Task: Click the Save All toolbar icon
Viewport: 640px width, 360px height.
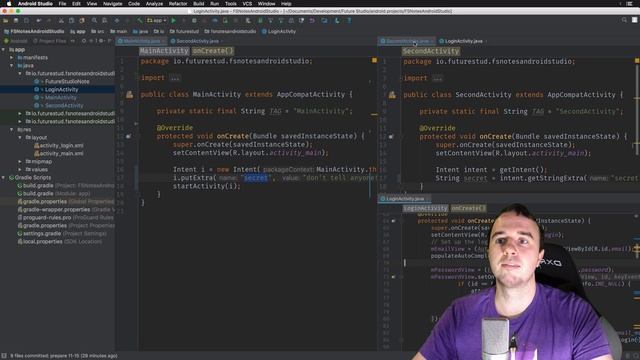Action: coord(16,20)
